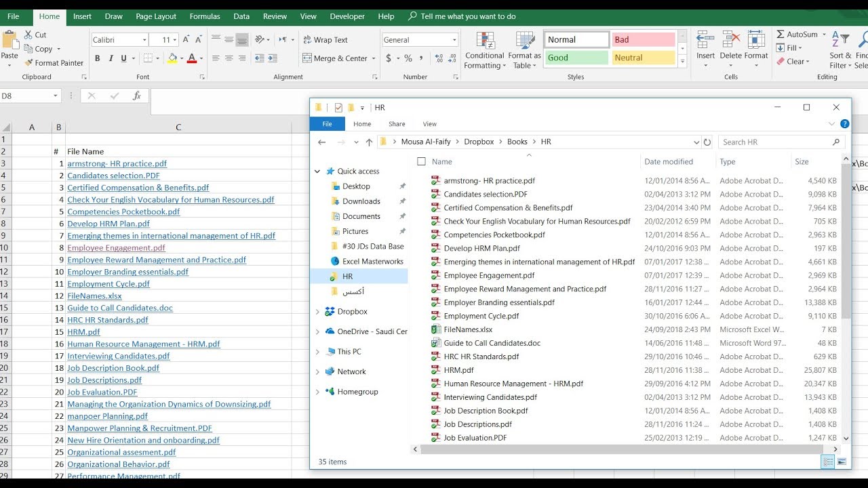
Task: Select the Good cell style
Action: coord(577,58)
